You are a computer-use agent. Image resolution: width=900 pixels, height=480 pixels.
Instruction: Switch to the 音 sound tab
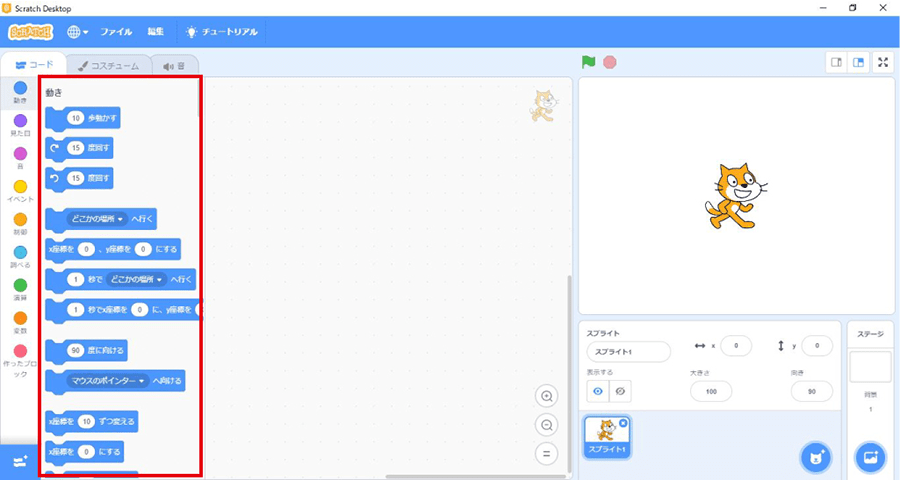(174, 66)
